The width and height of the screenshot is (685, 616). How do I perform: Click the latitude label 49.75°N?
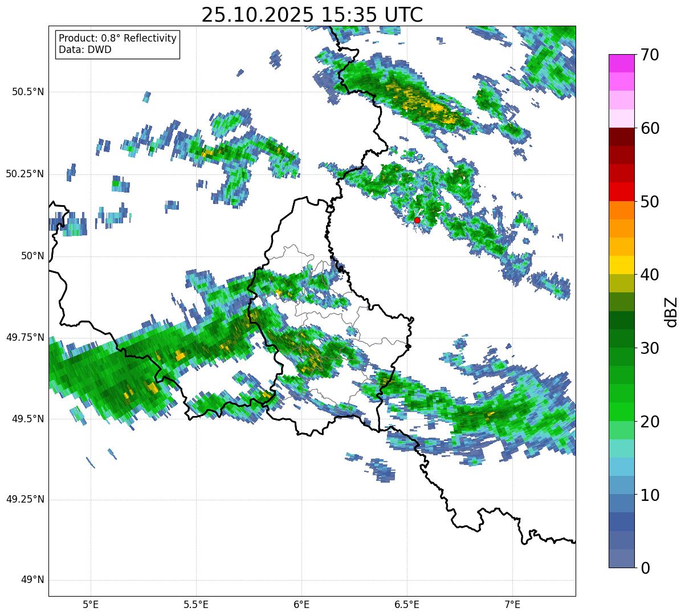pos(25,337)
